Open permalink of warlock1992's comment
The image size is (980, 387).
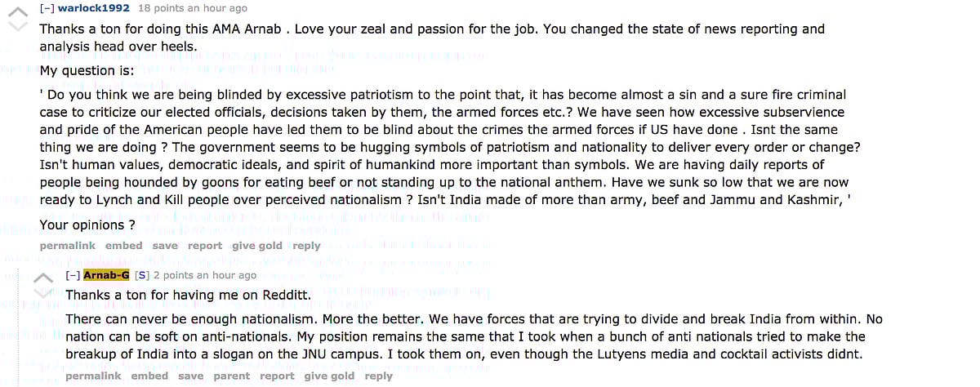click(x=67, y=246)
